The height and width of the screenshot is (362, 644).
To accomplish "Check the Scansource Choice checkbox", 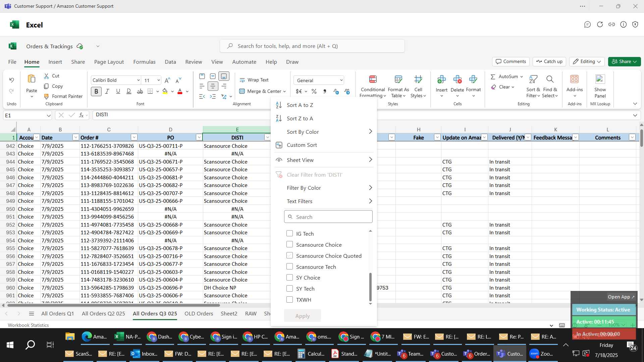I will (x=289, y=245).
